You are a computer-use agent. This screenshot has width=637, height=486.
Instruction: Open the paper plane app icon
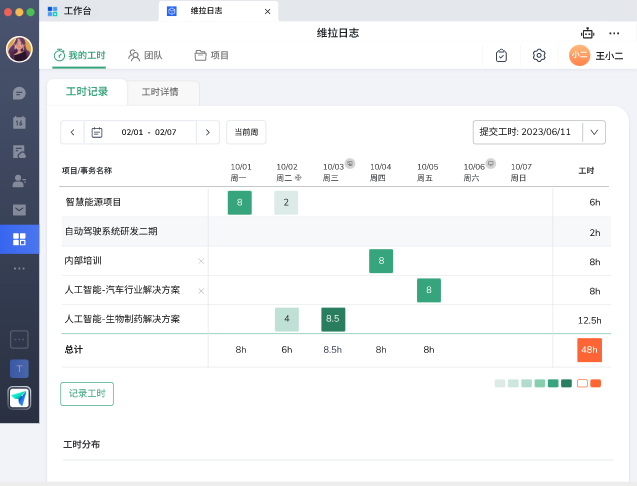19,398
